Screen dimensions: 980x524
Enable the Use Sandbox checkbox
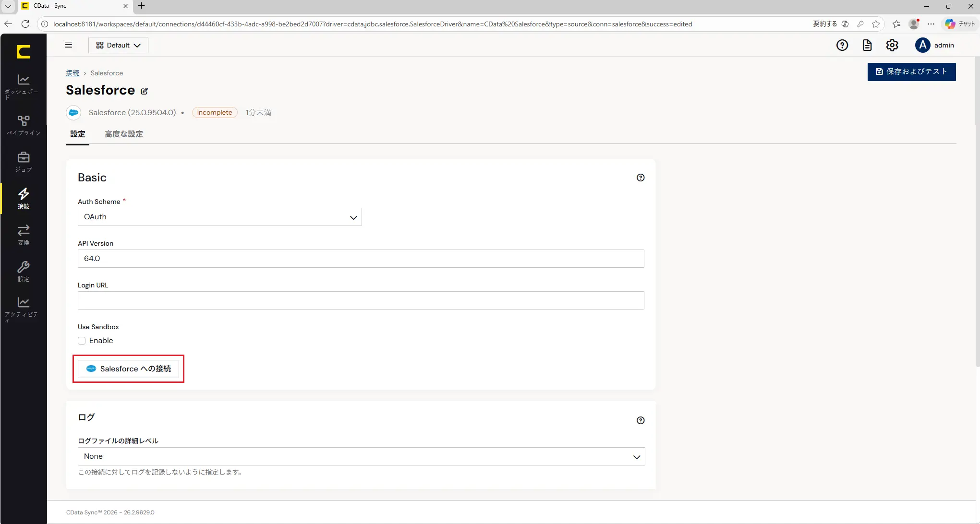(82, 341)
